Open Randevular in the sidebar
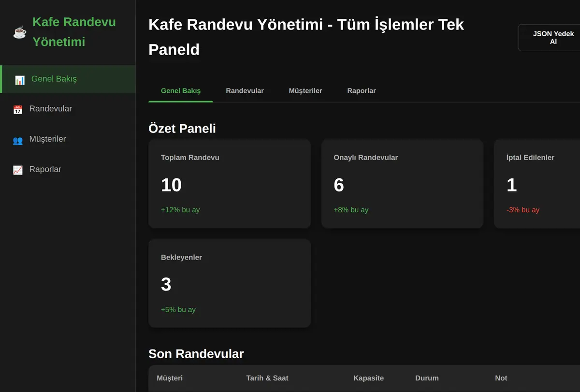Screen dimensions: 580x392 click(68, 109)
